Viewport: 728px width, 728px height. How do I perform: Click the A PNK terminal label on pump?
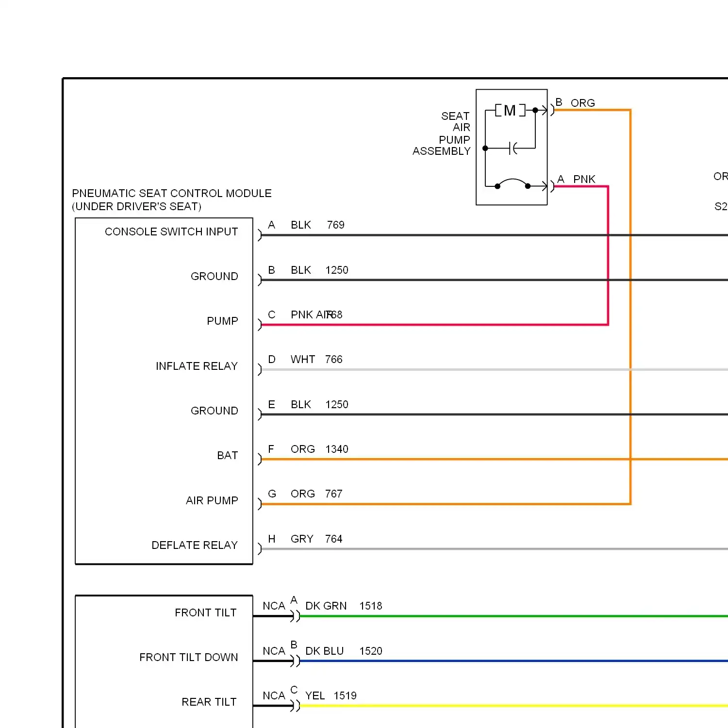(576, 179)
